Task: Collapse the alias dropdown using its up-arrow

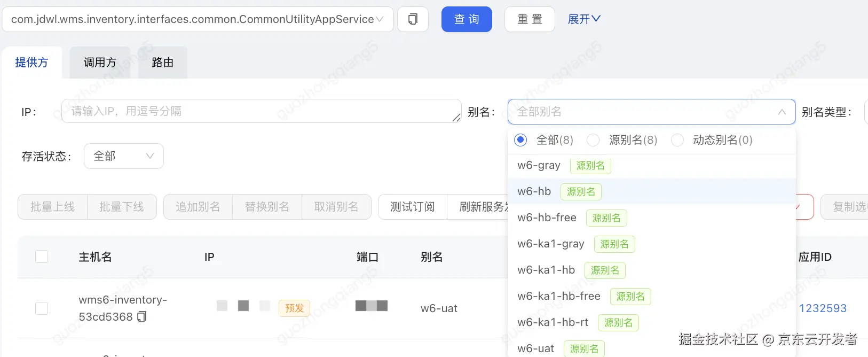Action: click(782, 112)
